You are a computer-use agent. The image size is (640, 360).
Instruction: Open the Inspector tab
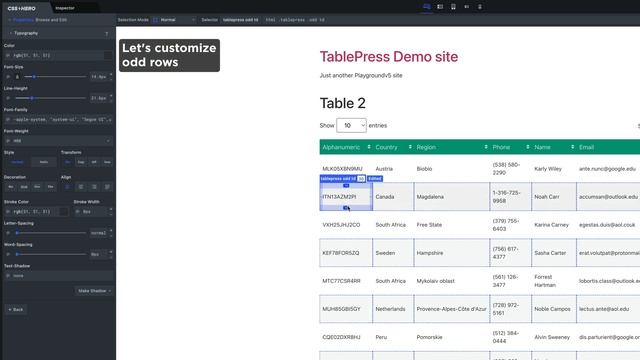(x=65, y=8)
